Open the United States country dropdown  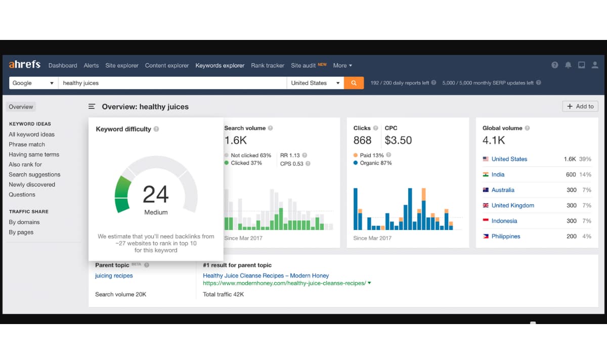click(x=315, y=83)
